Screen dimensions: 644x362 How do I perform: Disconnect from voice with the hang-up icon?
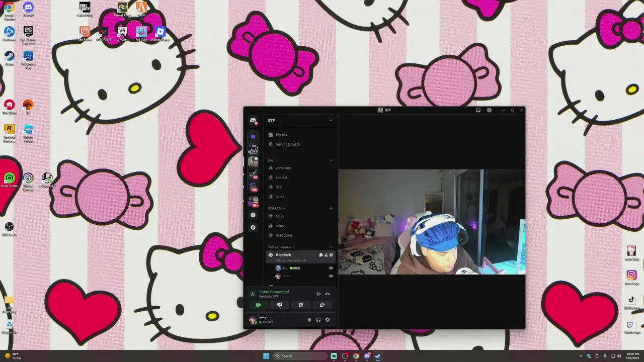pos(328,294)
